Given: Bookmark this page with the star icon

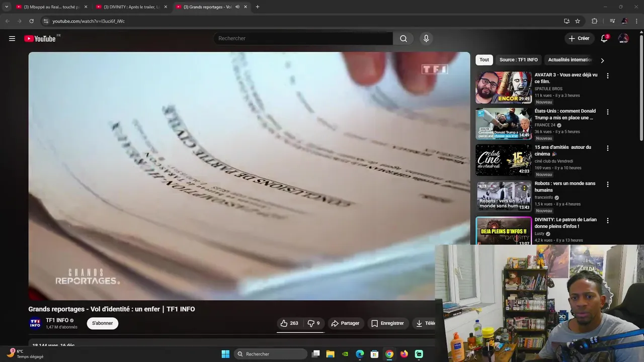Looking at the screenshot, I should pos(578,21).
